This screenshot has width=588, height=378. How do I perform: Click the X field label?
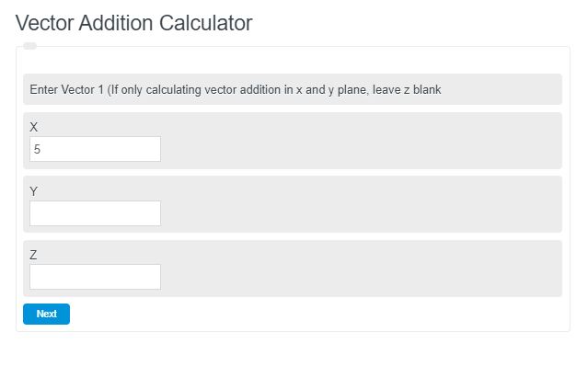click(34, 127)
